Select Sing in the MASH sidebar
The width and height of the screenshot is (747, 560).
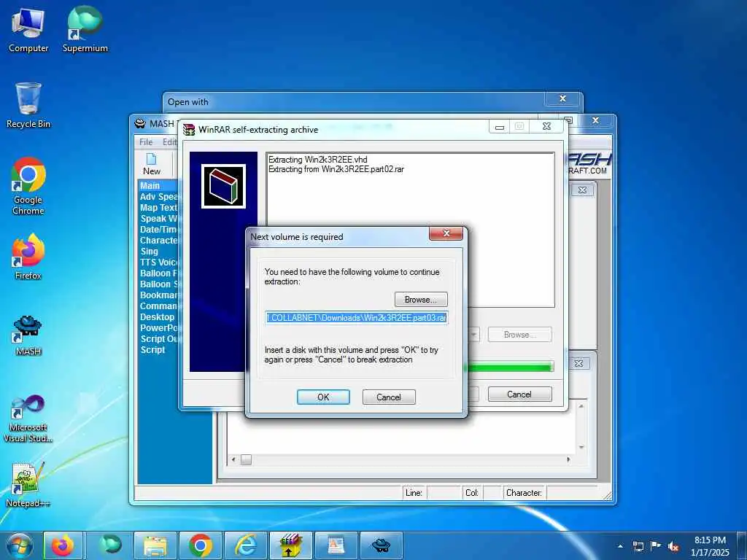[x=149, y=252]
